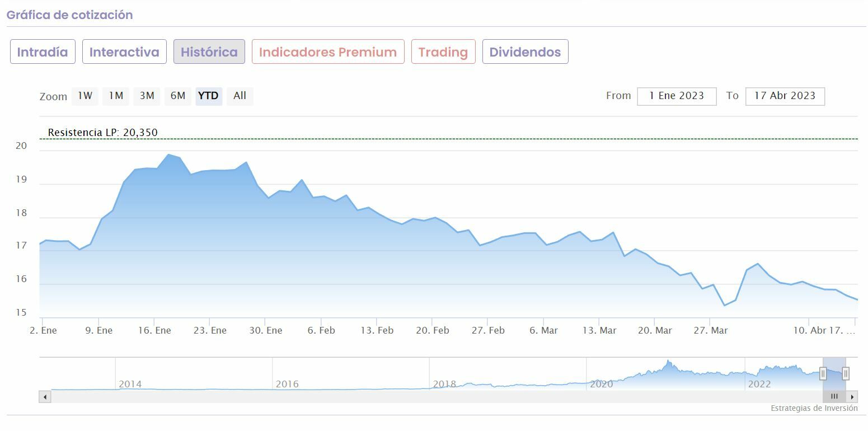
Task: View the Dividendos tab
Action: tap(525, 52)
